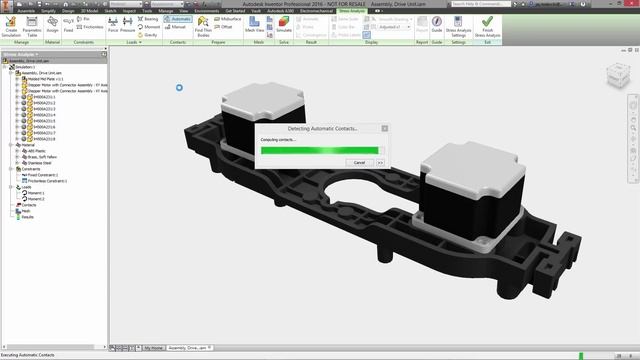Toggle visibility of 94500A231:5 component
This screenshot has width=640, height=360.
click(24, 121)
